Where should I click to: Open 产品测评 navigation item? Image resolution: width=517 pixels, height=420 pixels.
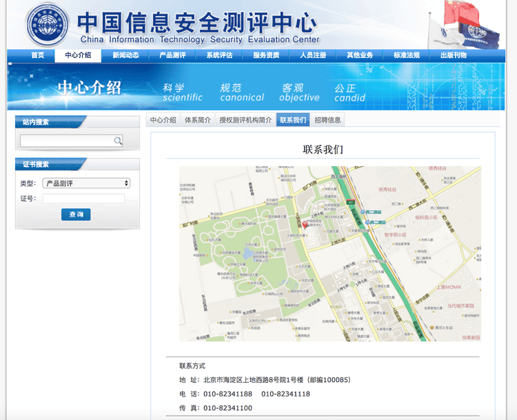[172, 55]
